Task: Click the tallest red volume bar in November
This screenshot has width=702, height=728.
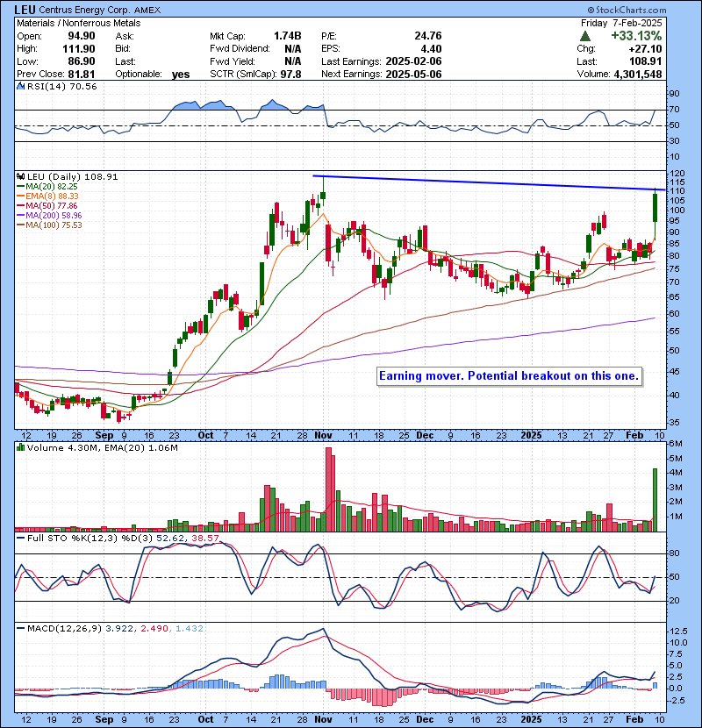Action: tap(328, 489)
